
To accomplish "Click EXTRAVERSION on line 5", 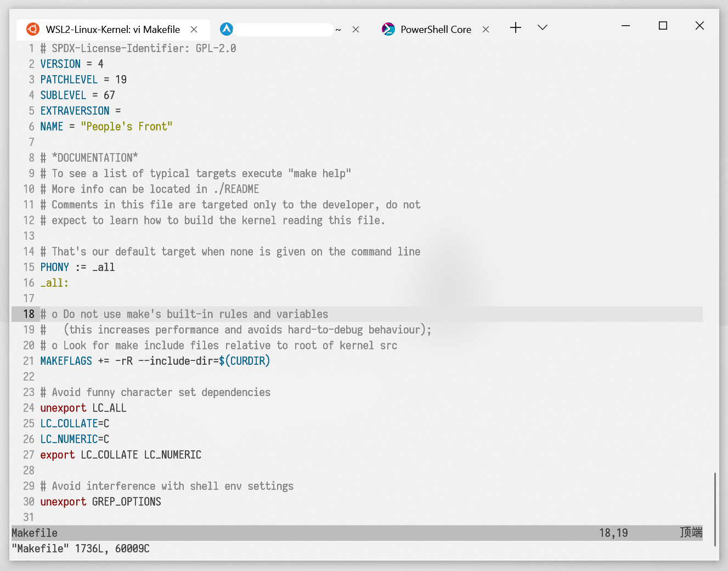I will point(75,111).
